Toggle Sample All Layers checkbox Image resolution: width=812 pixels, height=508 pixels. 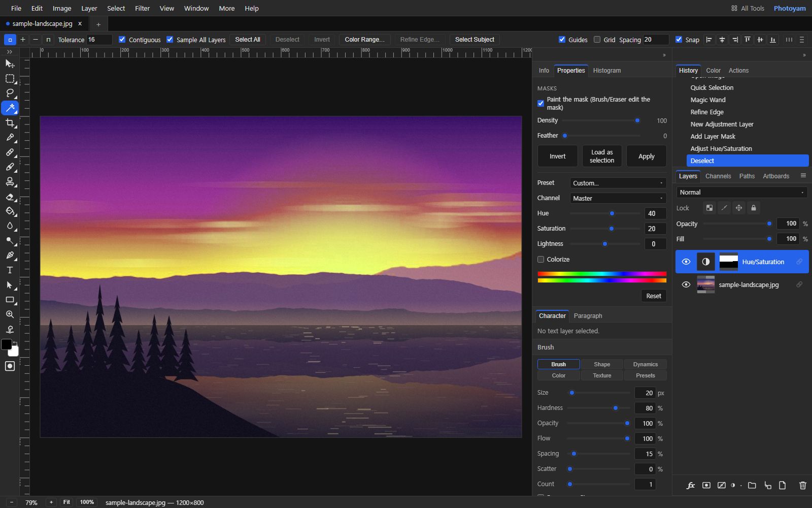point(170,40)
